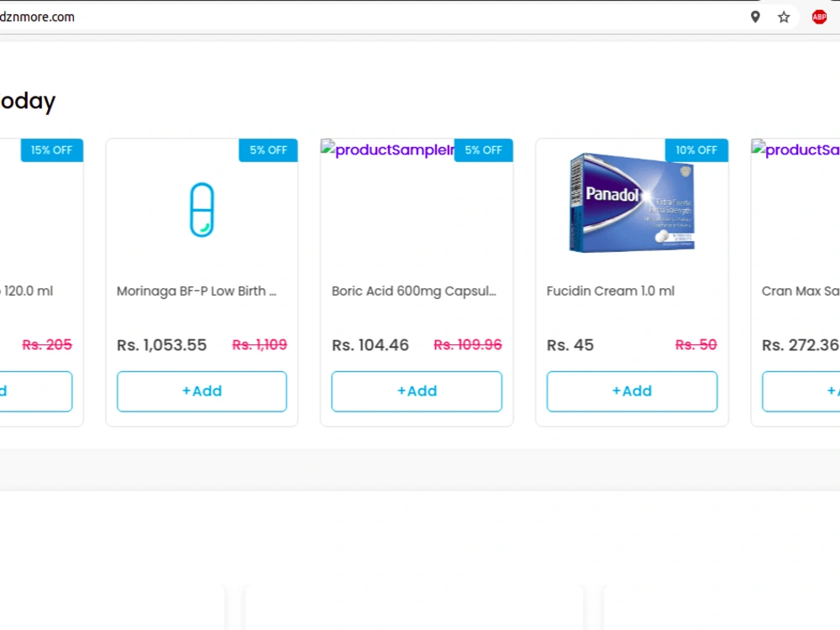
Task: Add the 120.0 ml product to cart
Action: pyautogui.click(x=36, y=391)
